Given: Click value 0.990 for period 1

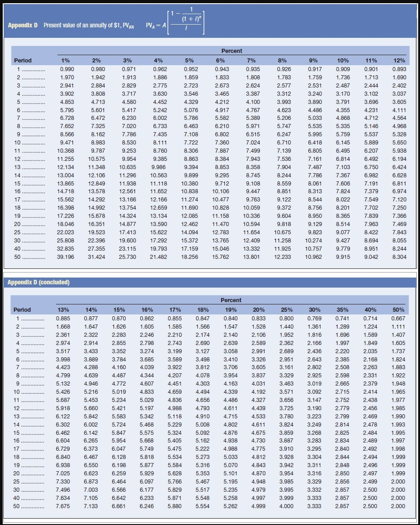Looking at the screenshot, I should click(67, 69).
